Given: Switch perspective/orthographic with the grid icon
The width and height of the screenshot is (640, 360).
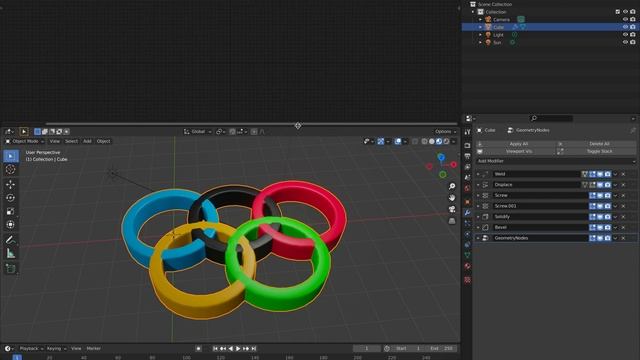Looking at the screenshot, I should tap(452, 221).
